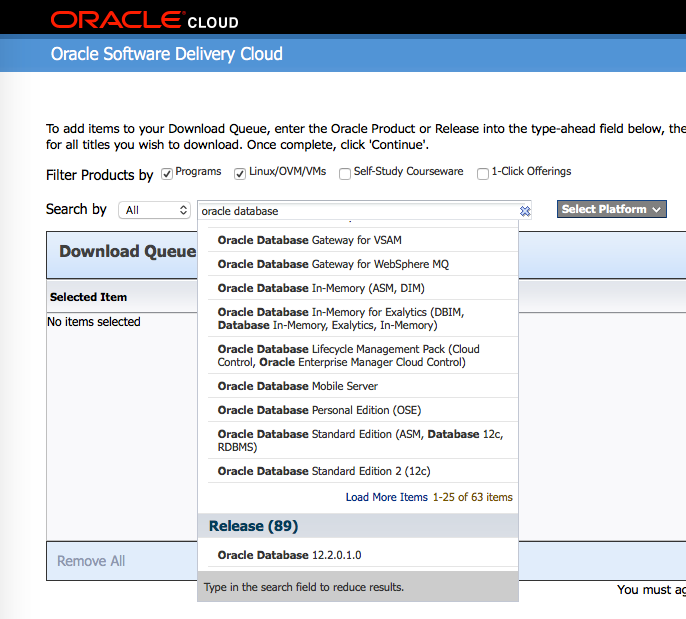Click the 1-25 of 63 items text
This screenshot has height=619, width=686.
(x=472, y=497)
